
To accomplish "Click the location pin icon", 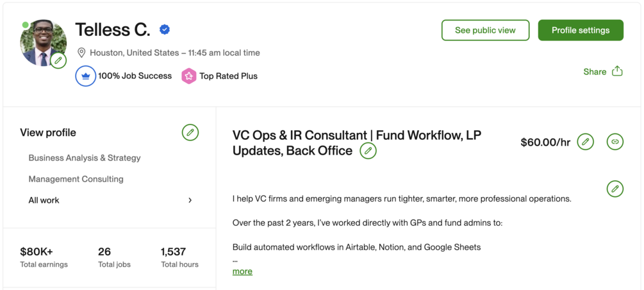I will pyautogui.click(x=81, y=53).
